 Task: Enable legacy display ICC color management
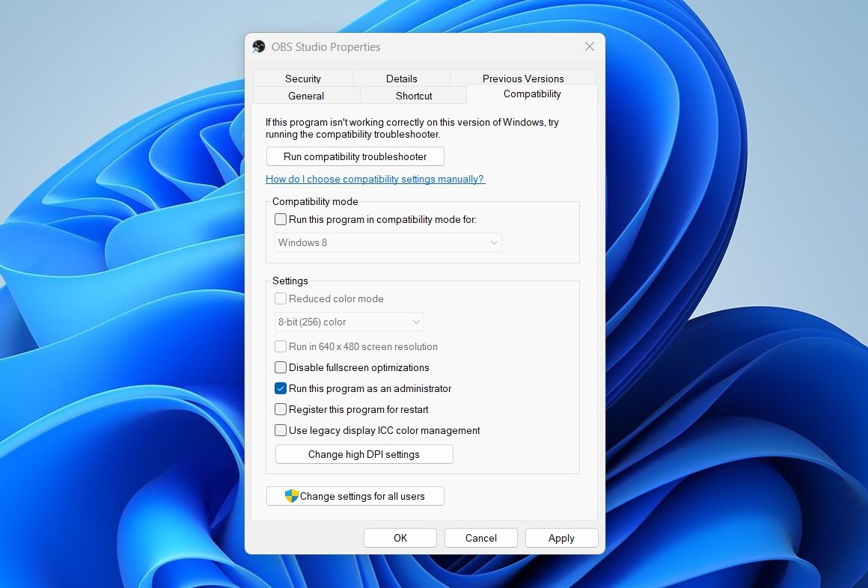tap(281, 430)
